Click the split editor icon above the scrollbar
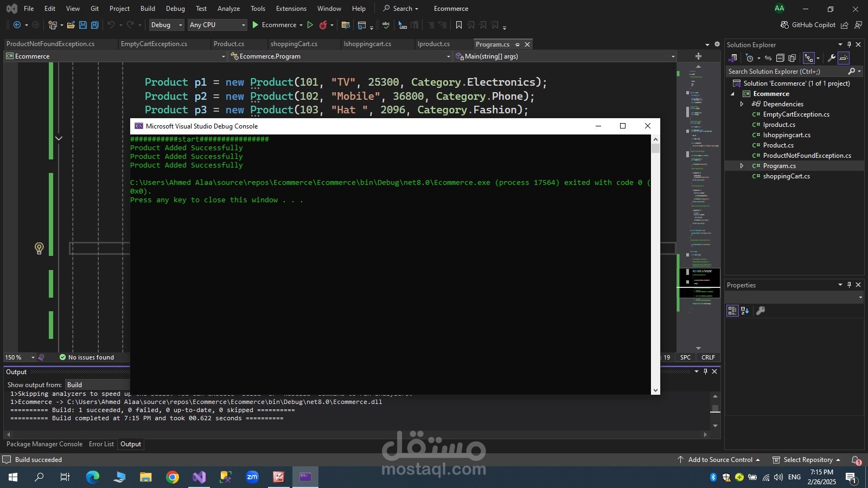This screenshot has height=488, width=868. (698, 56)
